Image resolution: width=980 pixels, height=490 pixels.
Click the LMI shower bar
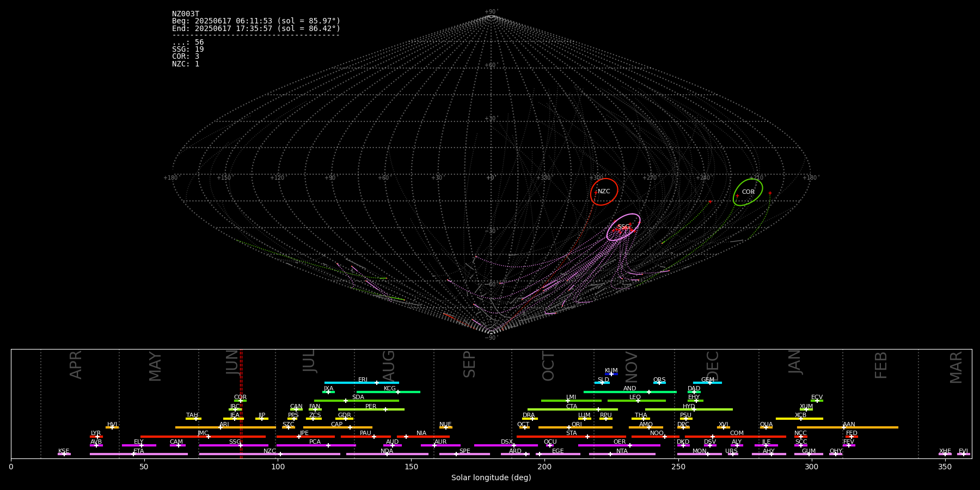click(x=571, y=401)
